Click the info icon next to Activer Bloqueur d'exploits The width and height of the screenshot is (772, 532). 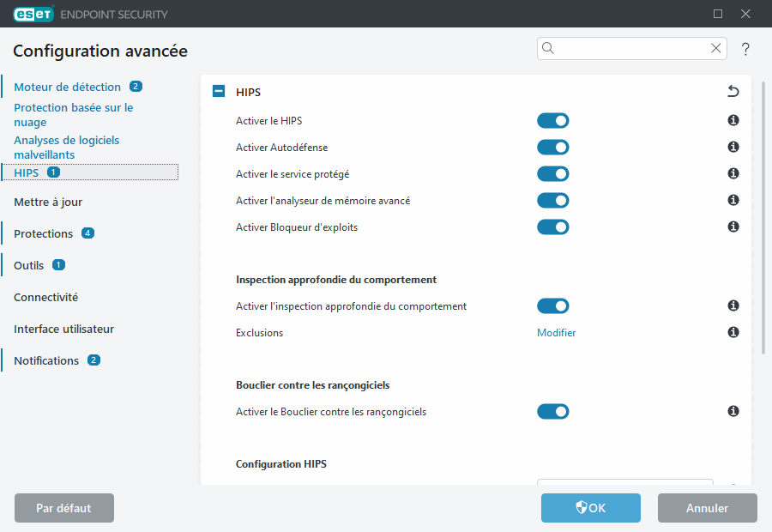point(733,227)
